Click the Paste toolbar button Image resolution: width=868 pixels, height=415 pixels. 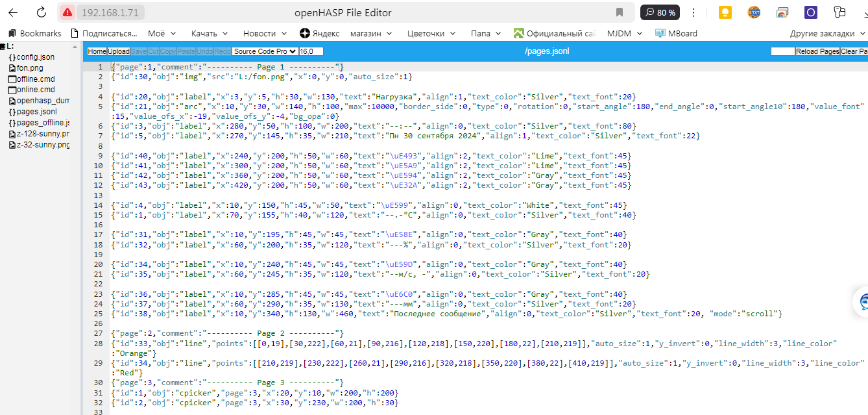186,51
